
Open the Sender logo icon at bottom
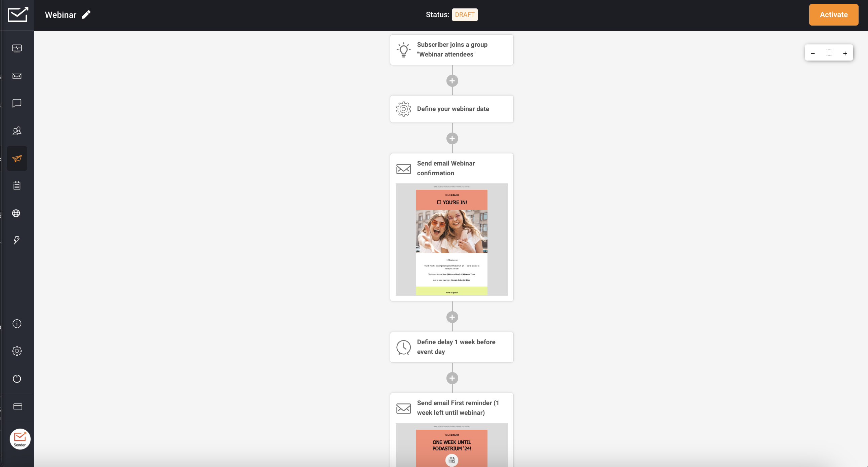coord(19,438)
